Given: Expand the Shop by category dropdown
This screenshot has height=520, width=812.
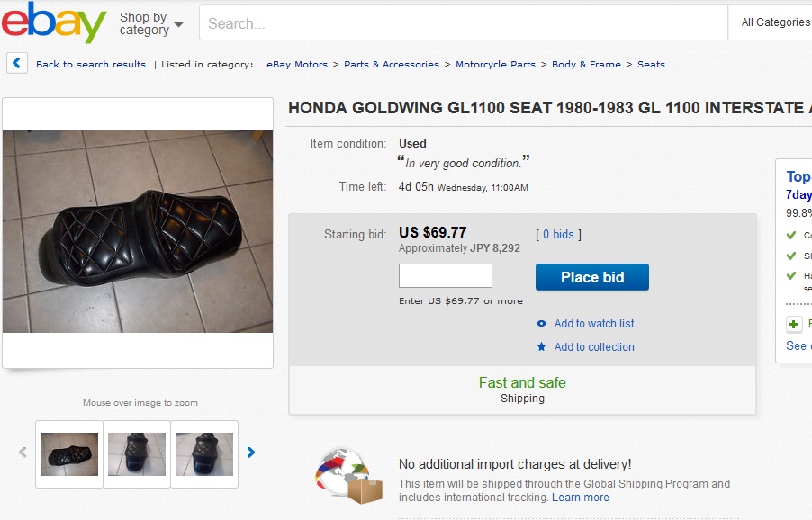Looking at the screenshot, I should click(151, 23).
